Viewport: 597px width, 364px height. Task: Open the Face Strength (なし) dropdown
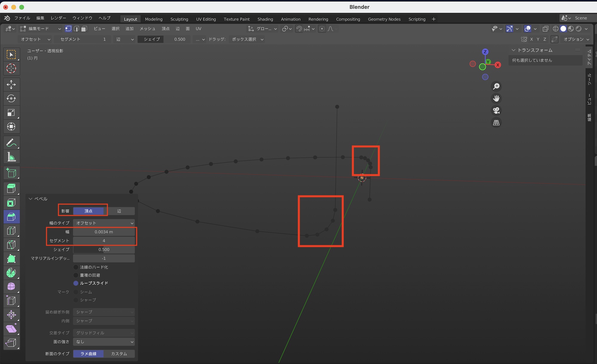tap(104, 342)
